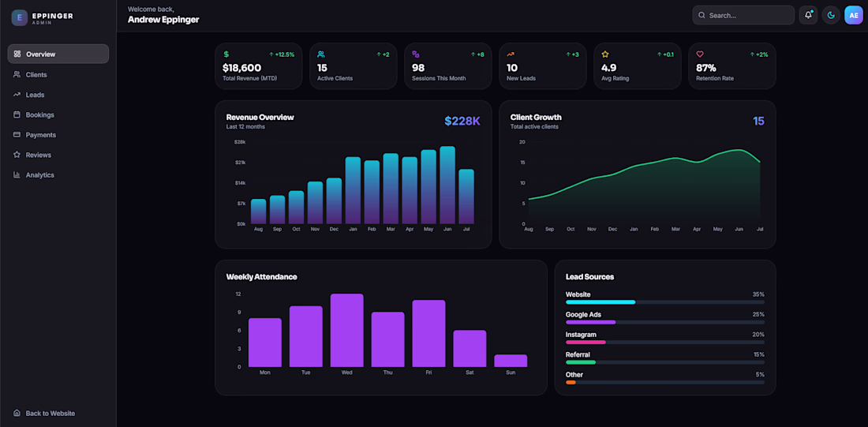Click the Google Ads progress bar

click(665, 322)
